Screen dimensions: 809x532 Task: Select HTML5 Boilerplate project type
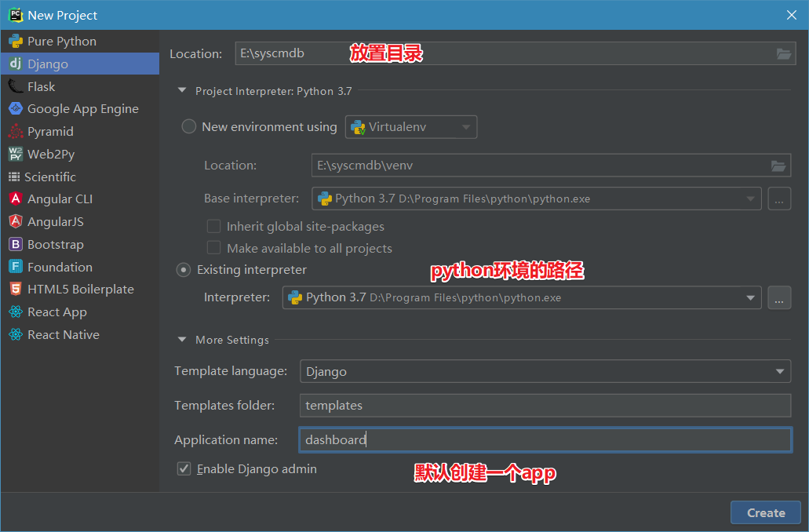tap(80, 290)
